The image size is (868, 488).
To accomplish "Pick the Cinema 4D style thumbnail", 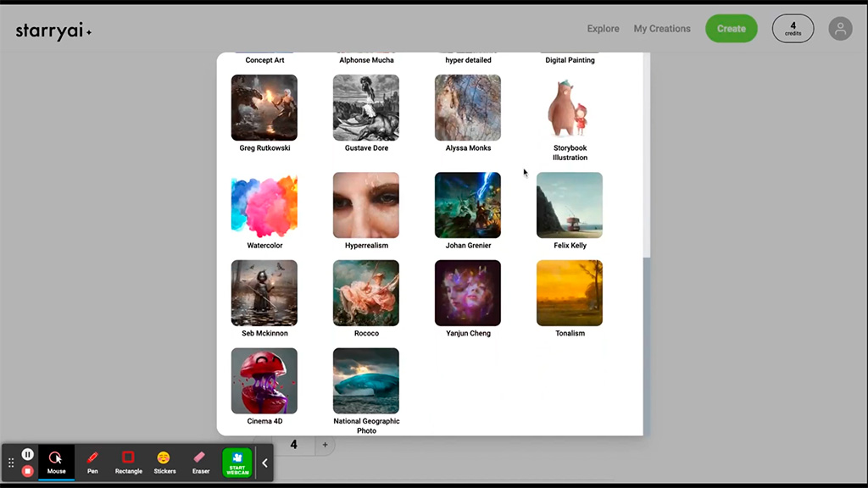I will [x=264, y=380].
